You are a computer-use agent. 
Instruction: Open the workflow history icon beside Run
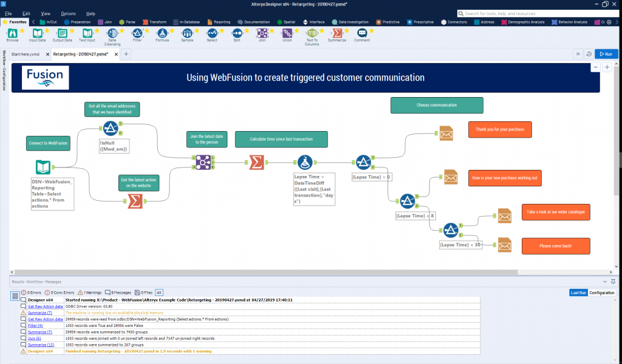pos(589,54)
